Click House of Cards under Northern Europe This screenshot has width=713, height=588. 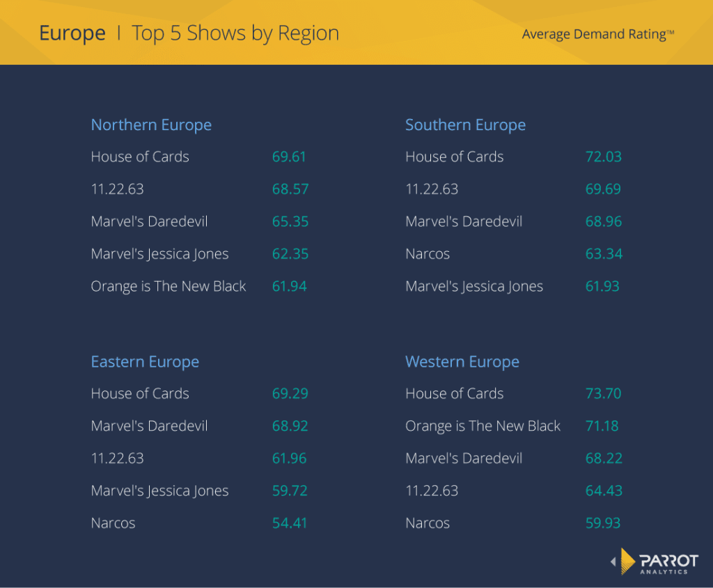[139, 157]
